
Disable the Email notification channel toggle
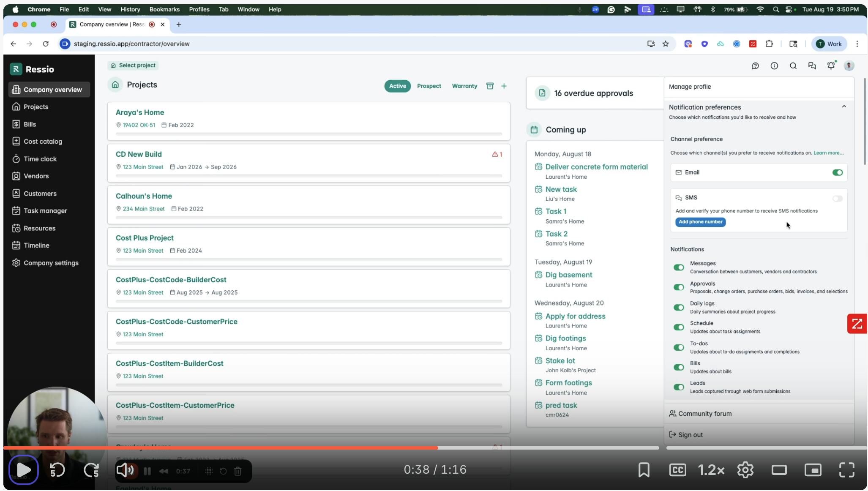(x=837, y=172)
